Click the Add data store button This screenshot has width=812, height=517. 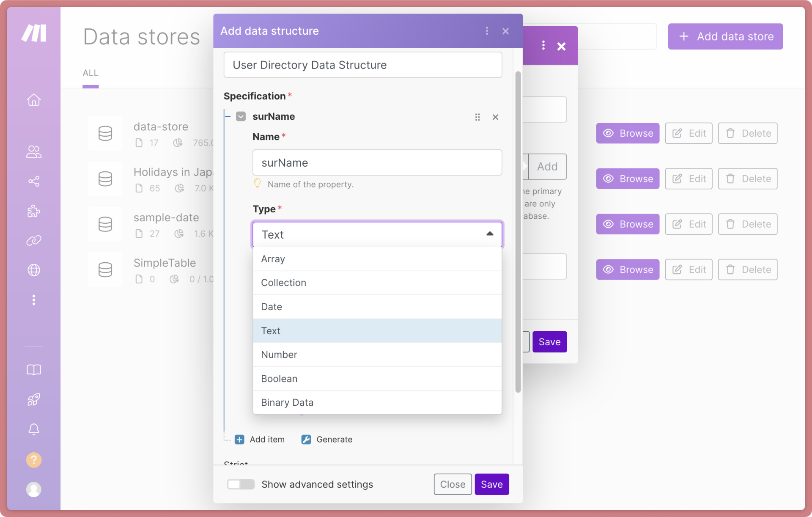pos(725,36)
